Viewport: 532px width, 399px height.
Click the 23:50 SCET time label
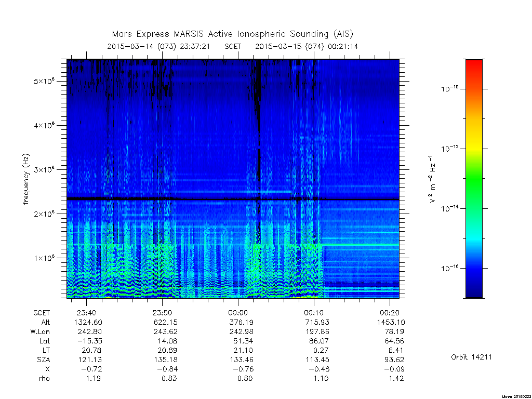tap(162, 313)
